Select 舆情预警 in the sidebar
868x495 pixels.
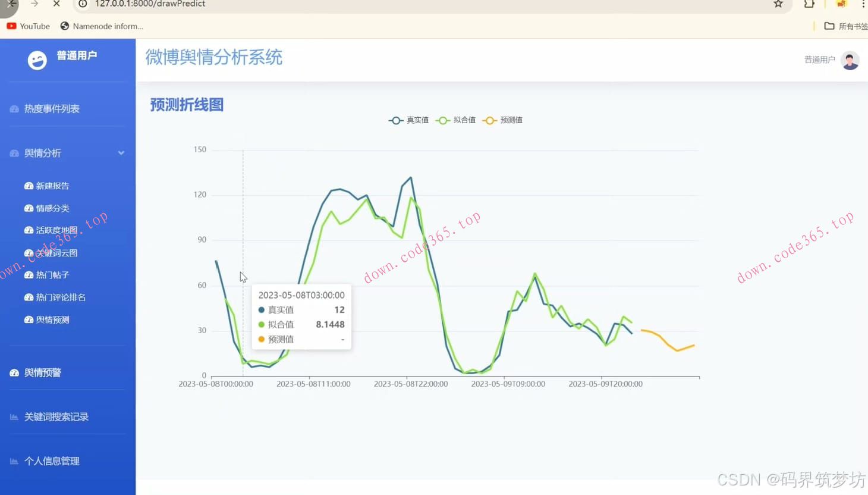(x=43, y=372)
